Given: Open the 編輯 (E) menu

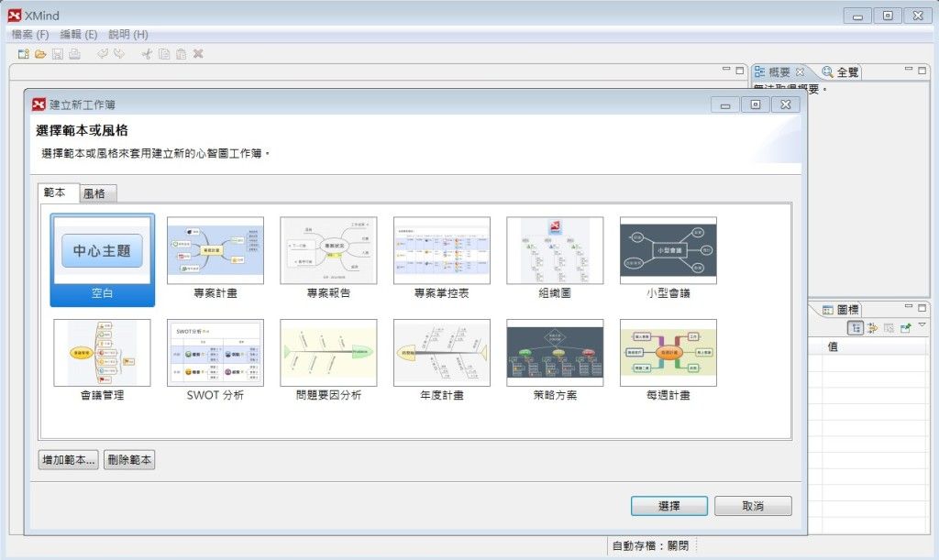Looking at the screenshot, I should (x=79, y=34).
